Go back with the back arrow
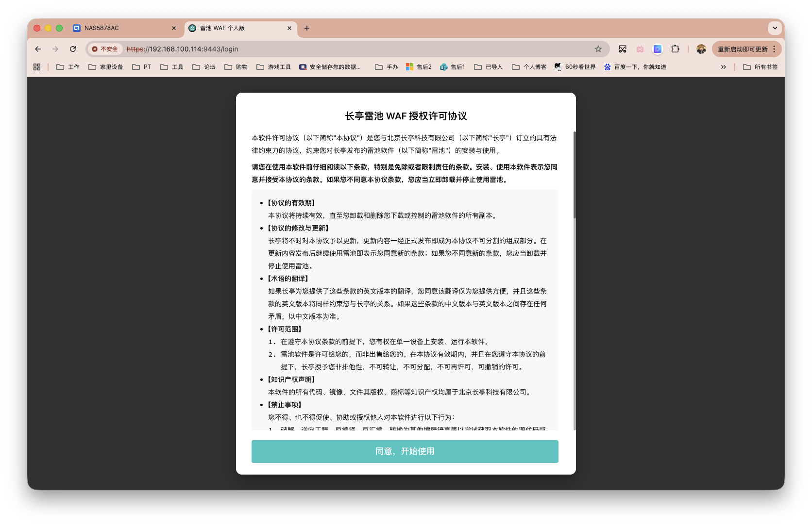The image size is (812, 526). (x=38, y=49)
